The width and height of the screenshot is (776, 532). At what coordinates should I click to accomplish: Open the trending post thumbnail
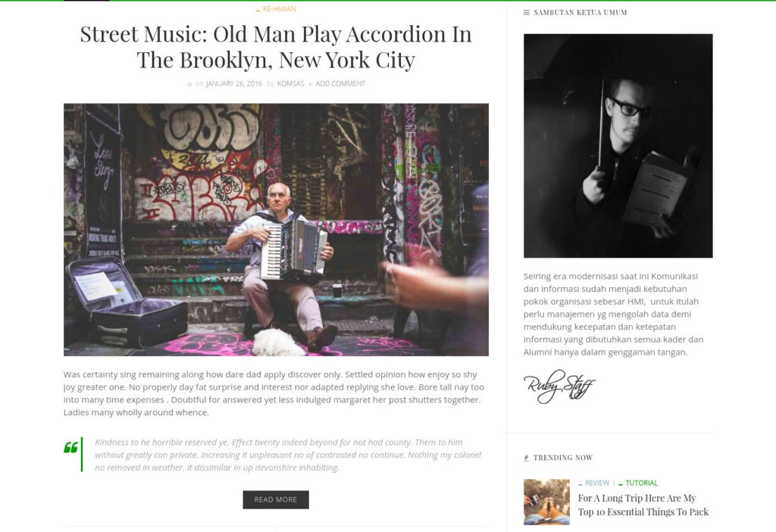[547, 502]
